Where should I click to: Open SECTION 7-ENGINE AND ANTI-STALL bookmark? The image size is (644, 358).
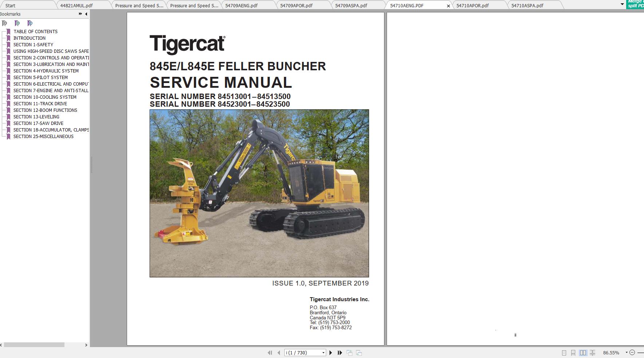(51, 91)
